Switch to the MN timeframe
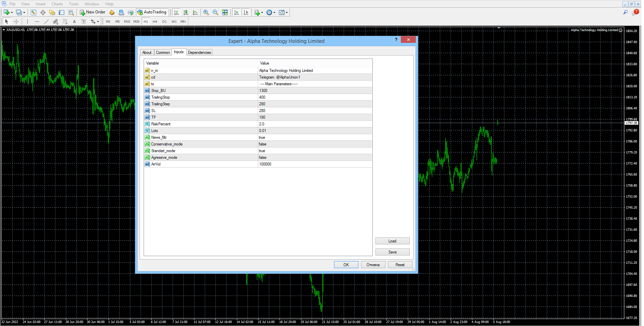 click(183, 21)
